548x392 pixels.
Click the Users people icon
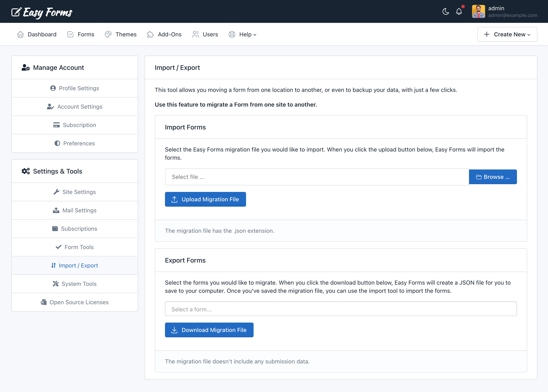(196, 34)
